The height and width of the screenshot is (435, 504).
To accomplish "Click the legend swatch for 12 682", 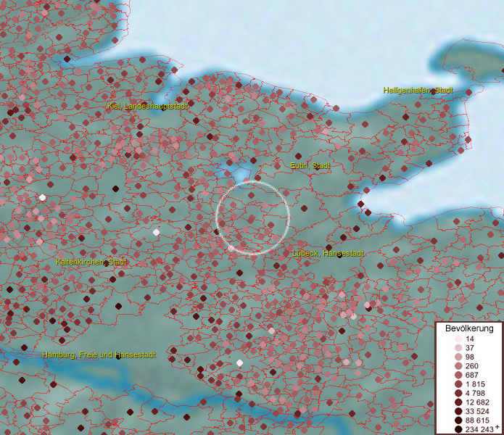I will tap(458, 402).
